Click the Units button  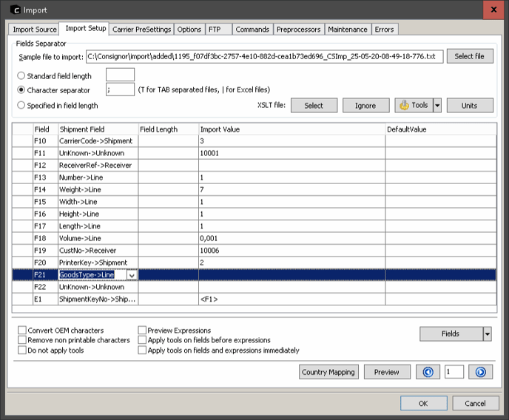pos(470,106)
